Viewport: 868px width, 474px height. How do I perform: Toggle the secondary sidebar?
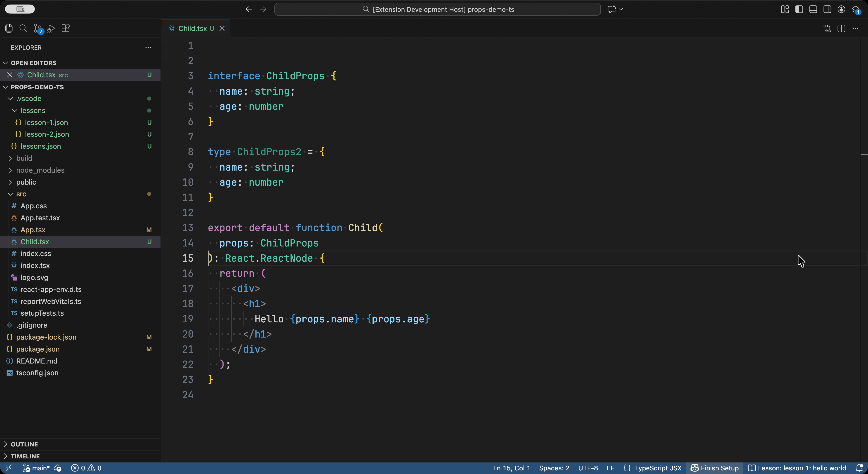[x=827, y=9]
